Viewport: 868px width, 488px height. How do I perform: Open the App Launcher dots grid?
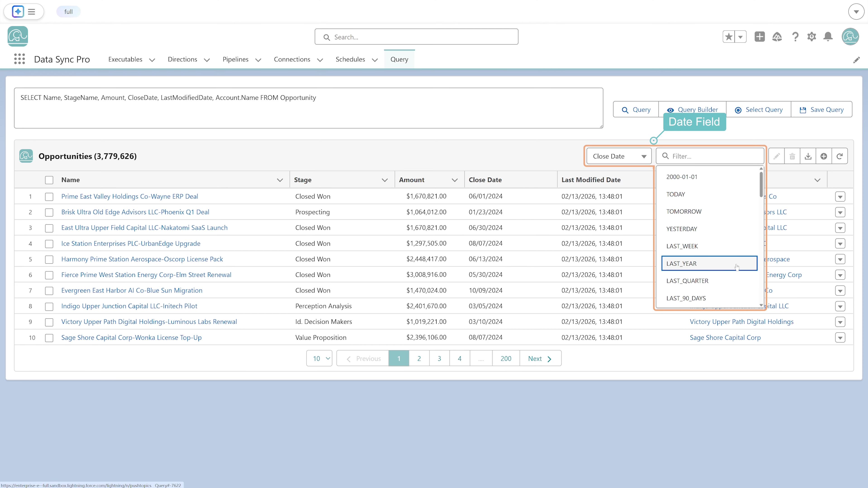click(x=19, y=59)
